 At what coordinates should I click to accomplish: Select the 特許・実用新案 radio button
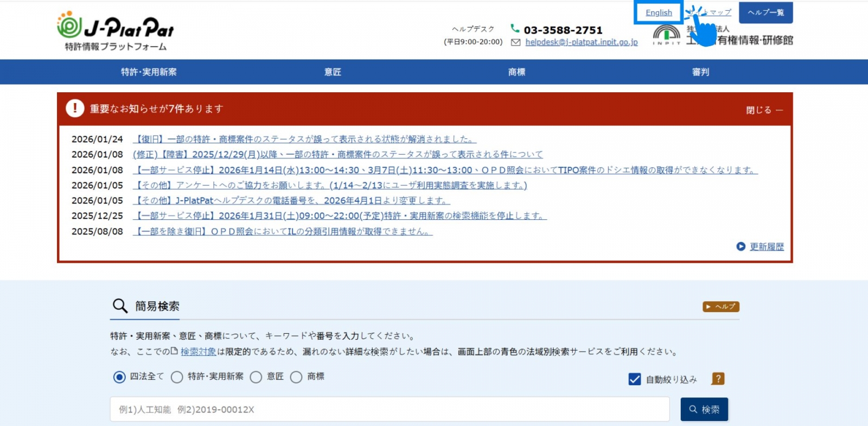point(177,377)
